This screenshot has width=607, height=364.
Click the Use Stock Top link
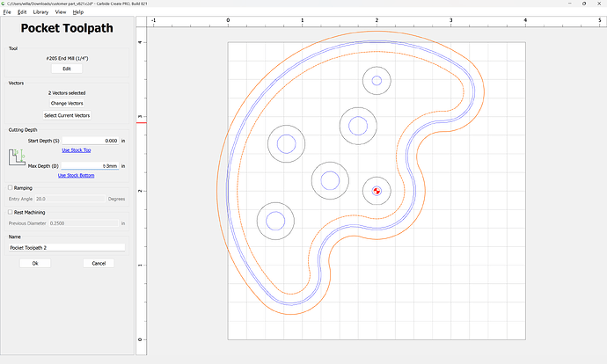click(76, 150)
